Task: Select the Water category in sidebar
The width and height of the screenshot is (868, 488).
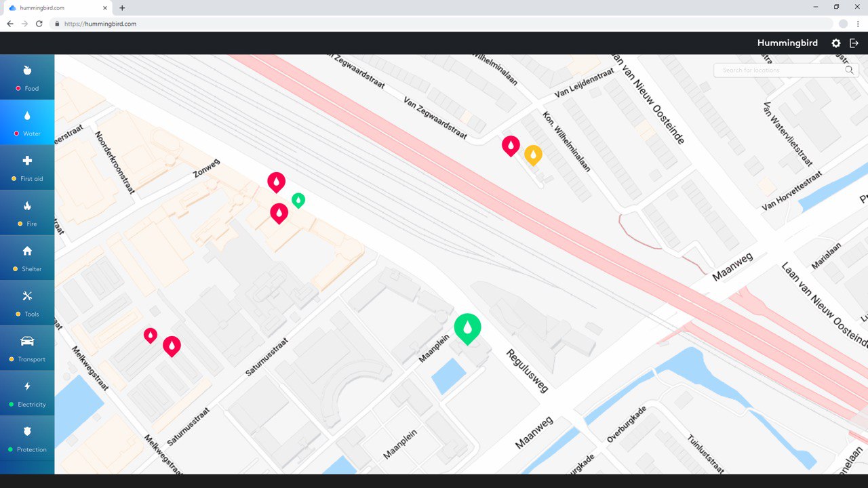Action: 27,123
